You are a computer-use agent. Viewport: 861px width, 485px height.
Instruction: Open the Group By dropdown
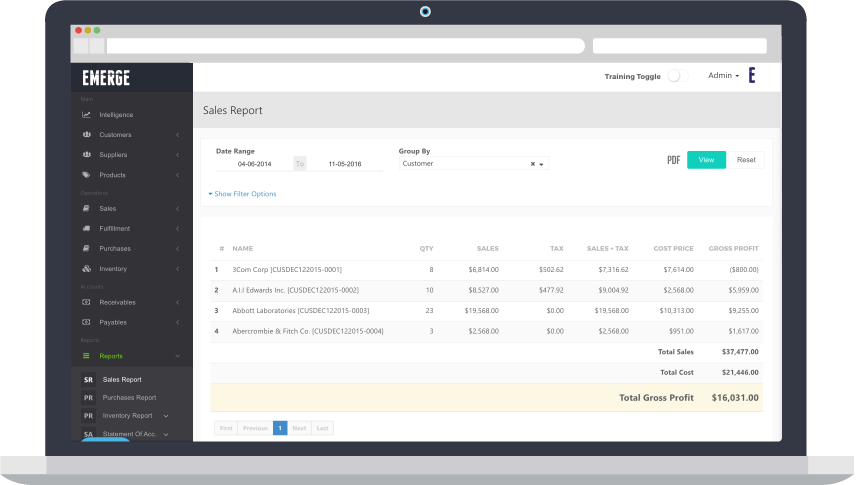coord(542,164)
